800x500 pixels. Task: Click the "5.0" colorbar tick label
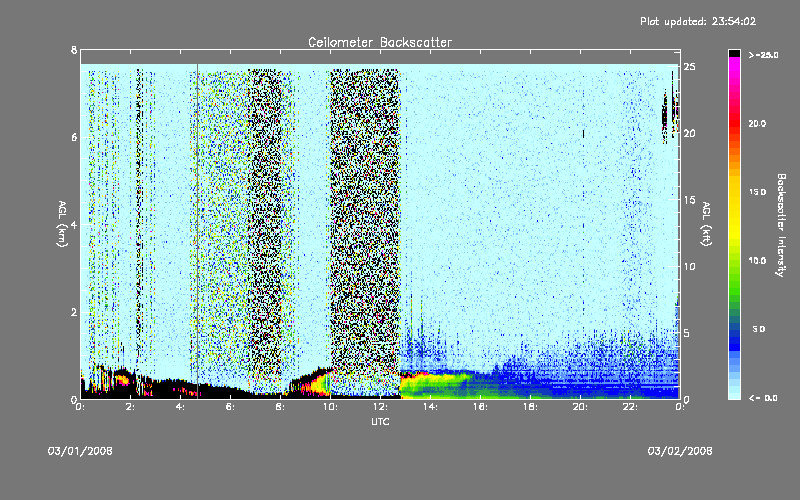click(759, 329)
